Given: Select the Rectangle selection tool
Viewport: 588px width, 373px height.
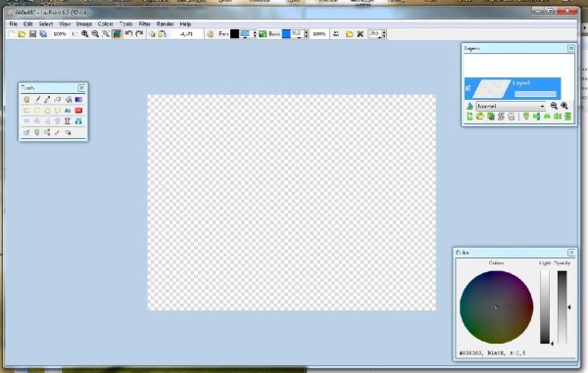Looking at the screenshot, I should click(x=26, y=121).
